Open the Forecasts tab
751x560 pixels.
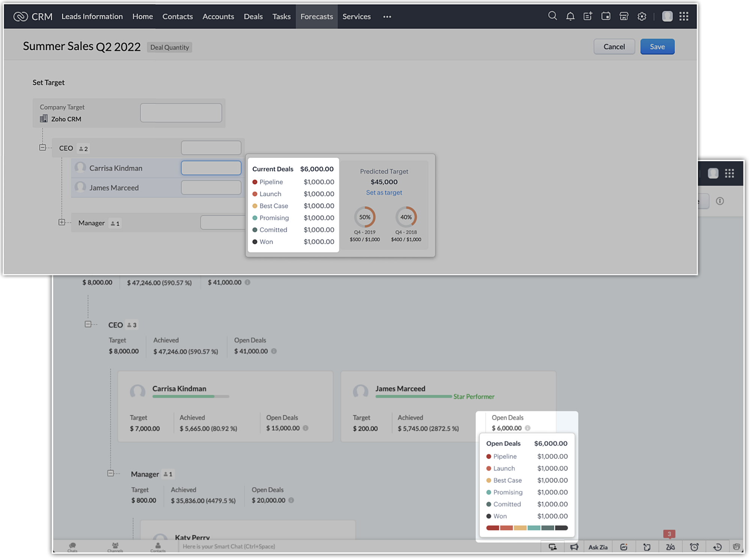[x=317, y=17]
